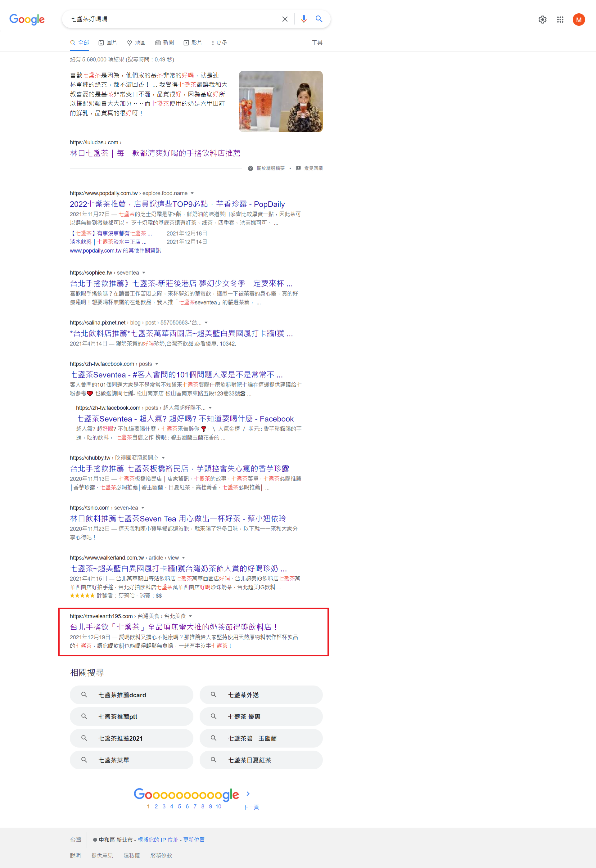This screenshot has height=868, width=596.
Task: Open the 台北手搖飲「七盞茶」全品項無雷 result
Action: coord(174,627)
